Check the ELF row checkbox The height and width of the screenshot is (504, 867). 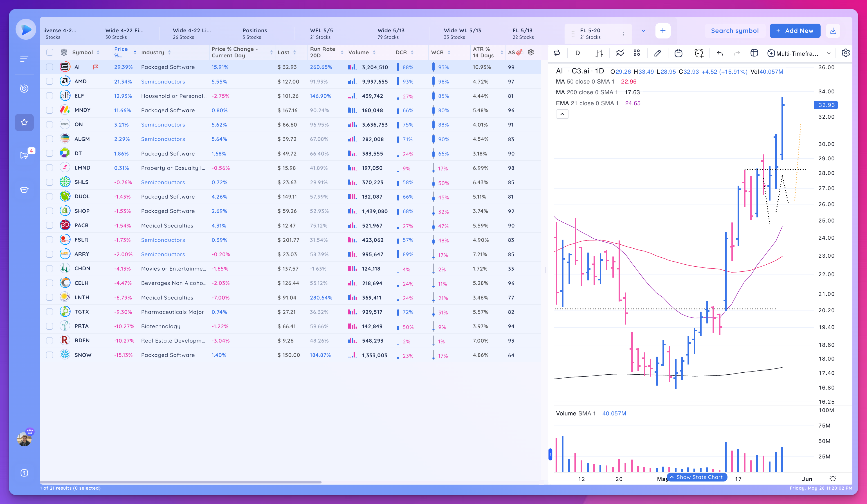pyautogui.click(x=50, y=96)
